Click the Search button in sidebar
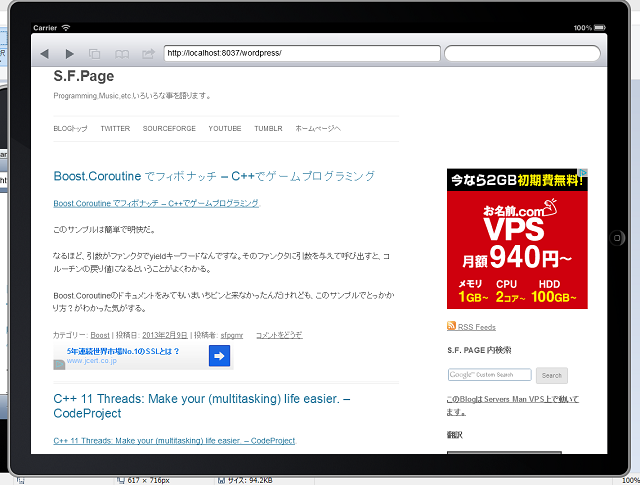 click(x=551, y=375)
